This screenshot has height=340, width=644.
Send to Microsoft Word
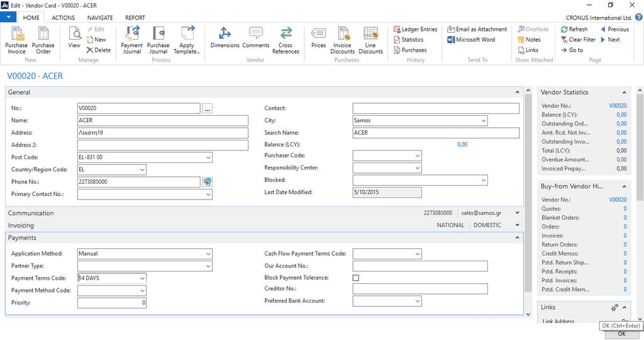(471, 40)
